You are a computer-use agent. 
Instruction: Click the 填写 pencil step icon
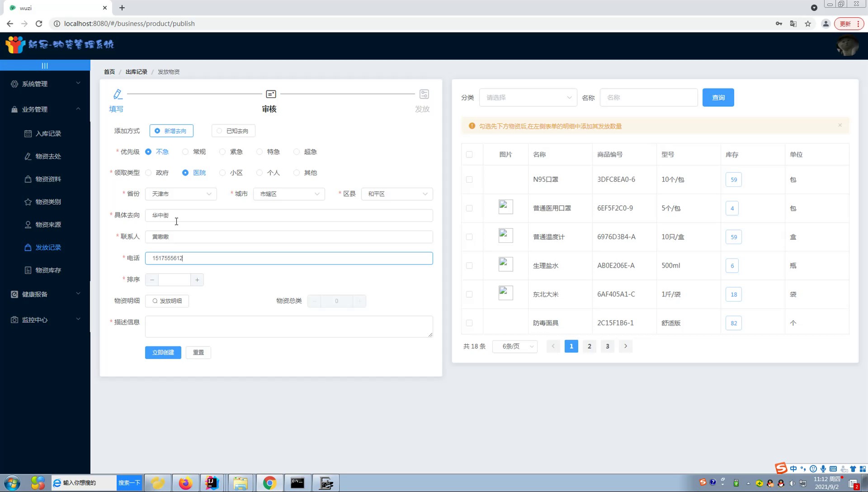[x=118, y=94]
